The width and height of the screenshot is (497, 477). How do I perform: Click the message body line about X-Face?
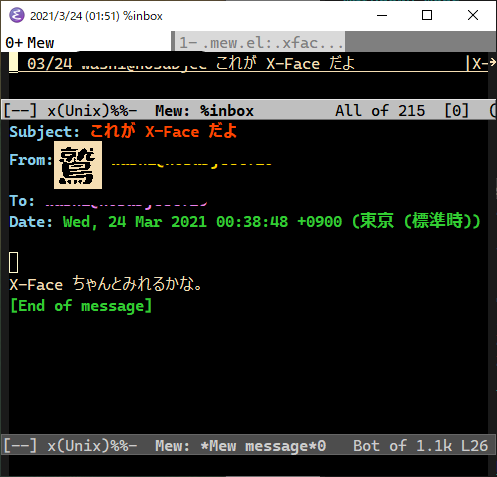point(105,284)
